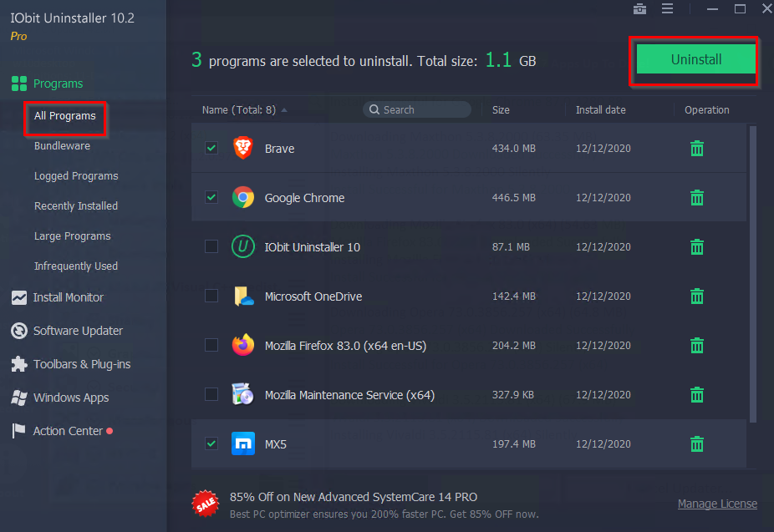The height and width of the screenshot is (532, 774).
Task: Click the trash icon for Microsoft OneDrive
Action: tap(696, 296)
